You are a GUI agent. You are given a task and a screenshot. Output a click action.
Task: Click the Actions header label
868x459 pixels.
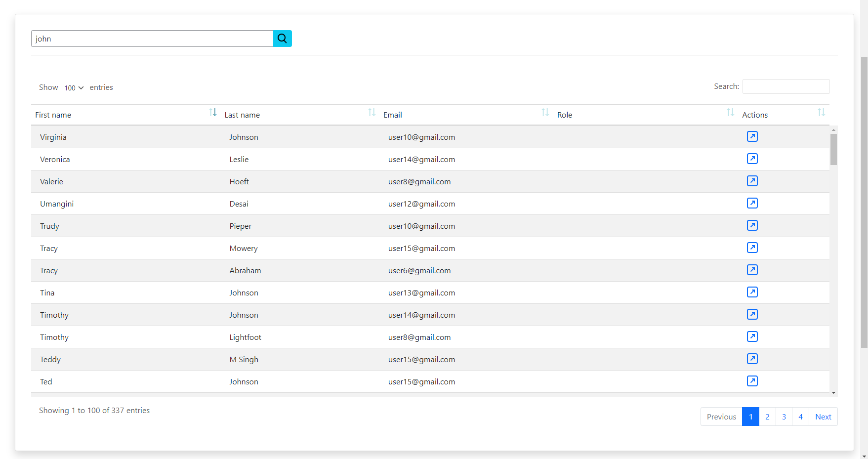click(755, 115)
